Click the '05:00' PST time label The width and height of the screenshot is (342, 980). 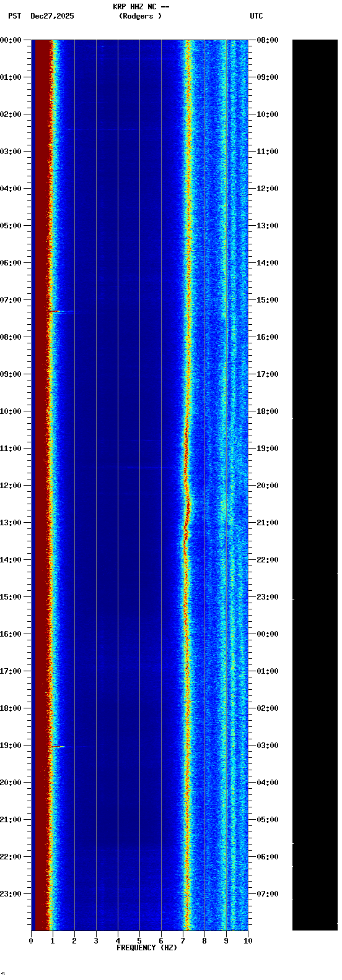point(11,226)
